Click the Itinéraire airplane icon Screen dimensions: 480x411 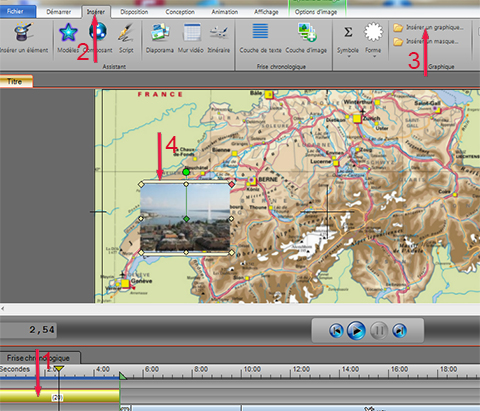click(x=219, y=38)
